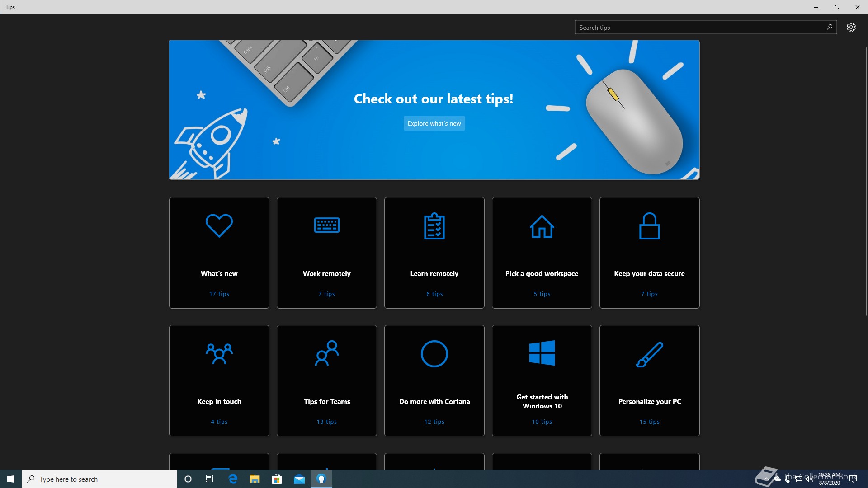868x488 pixels.
Task: Click the heart icon on What's new card
Action: point(219,225)
